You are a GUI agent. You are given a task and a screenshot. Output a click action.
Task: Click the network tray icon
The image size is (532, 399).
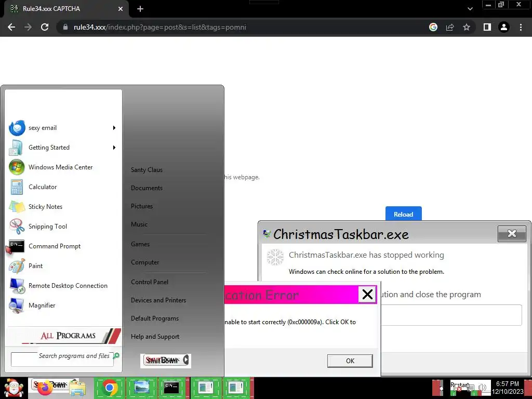(471, 389)
